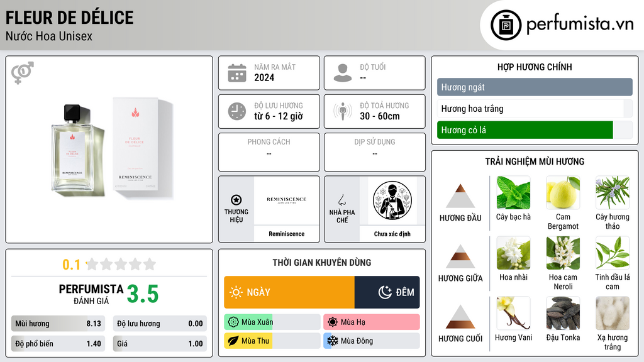Click the Mùa Xuân season bar

[272, 322]
